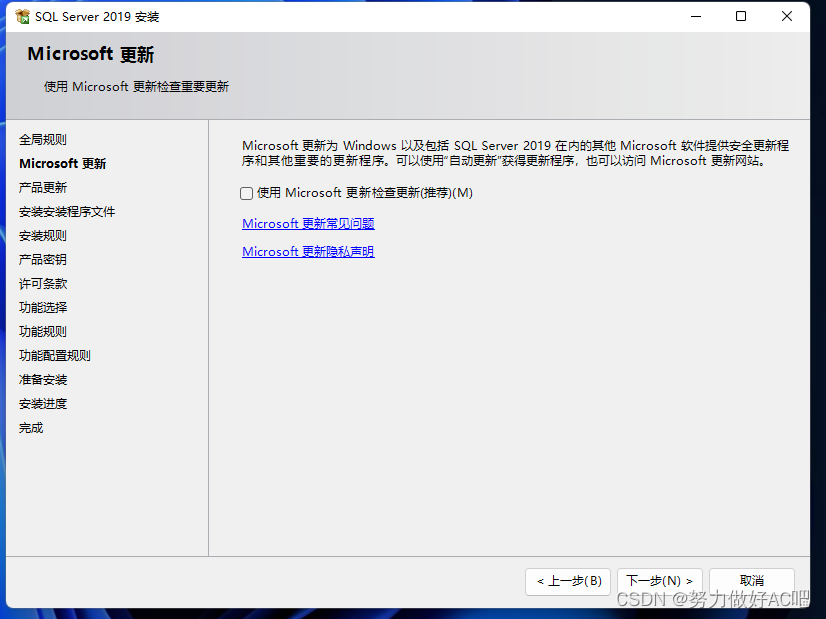Select the 全局规则 step in sidebar
Screen dimensions: 826x619
43,140
